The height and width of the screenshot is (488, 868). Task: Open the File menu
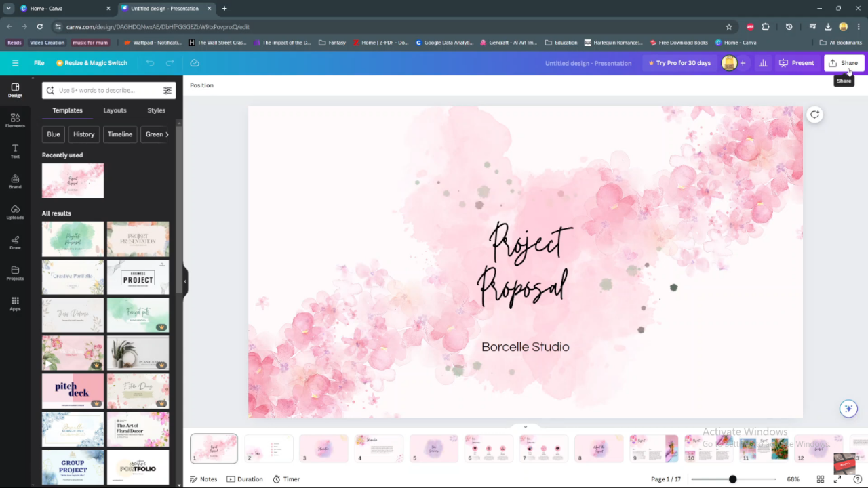click(x=39, y=63)
